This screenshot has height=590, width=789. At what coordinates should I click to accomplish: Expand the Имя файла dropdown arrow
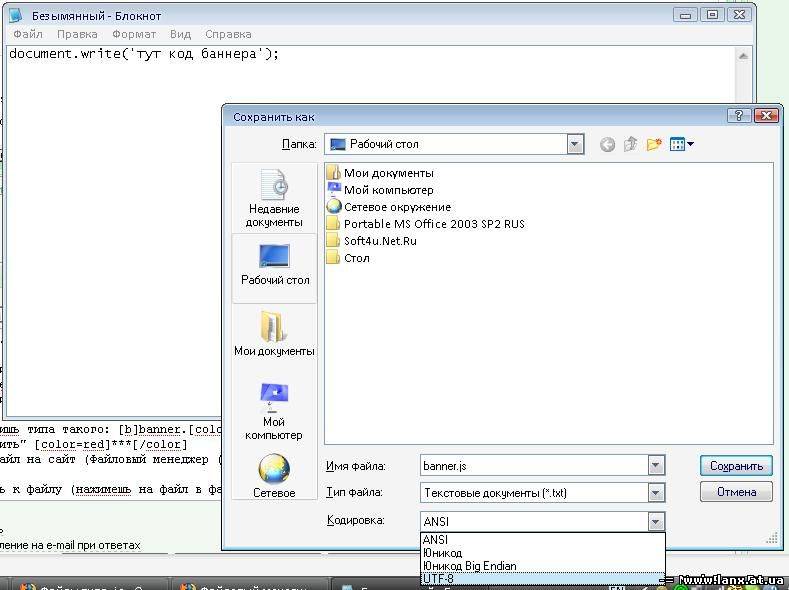[655, 466]
